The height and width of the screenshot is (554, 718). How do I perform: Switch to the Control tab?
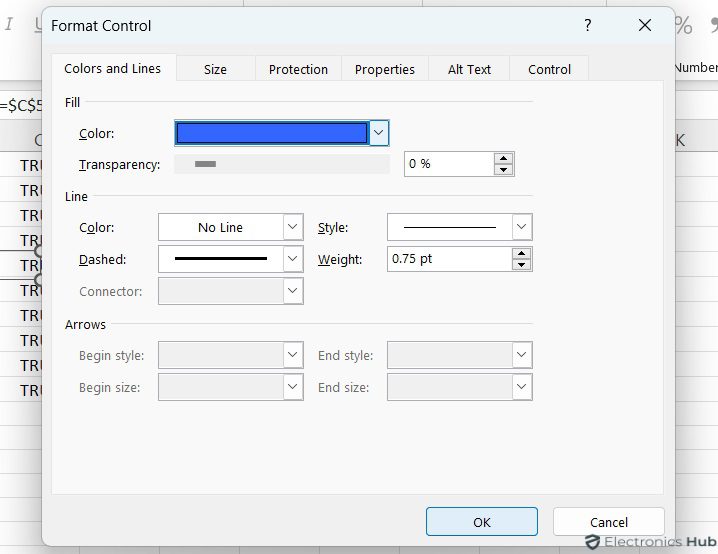coord(549,69)
